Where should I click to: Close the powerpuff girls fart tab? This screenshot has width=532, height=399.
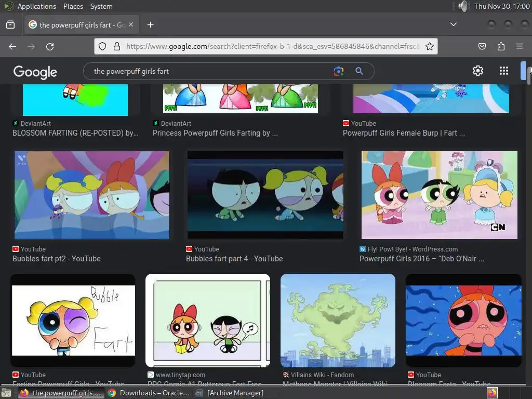pos(131,25)
